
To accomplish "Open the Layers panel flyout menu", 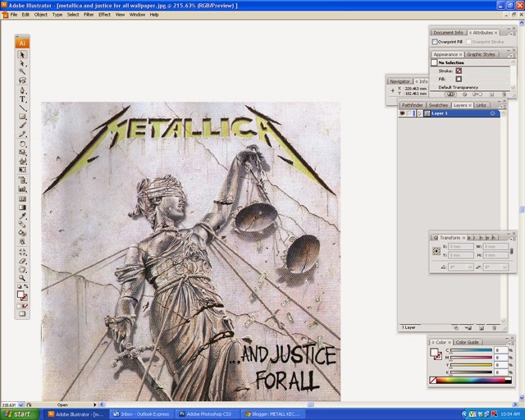I will [x=502, y=106].
